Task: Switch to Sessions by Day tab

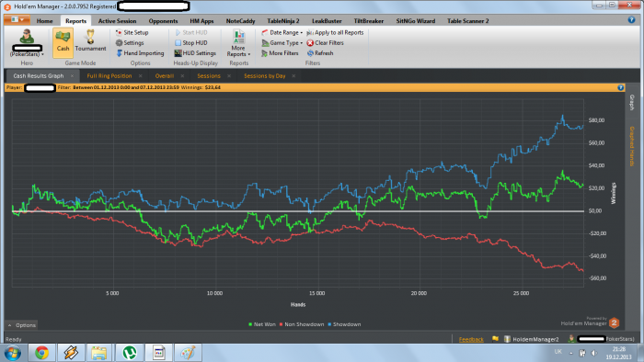Action: point(265,76)
